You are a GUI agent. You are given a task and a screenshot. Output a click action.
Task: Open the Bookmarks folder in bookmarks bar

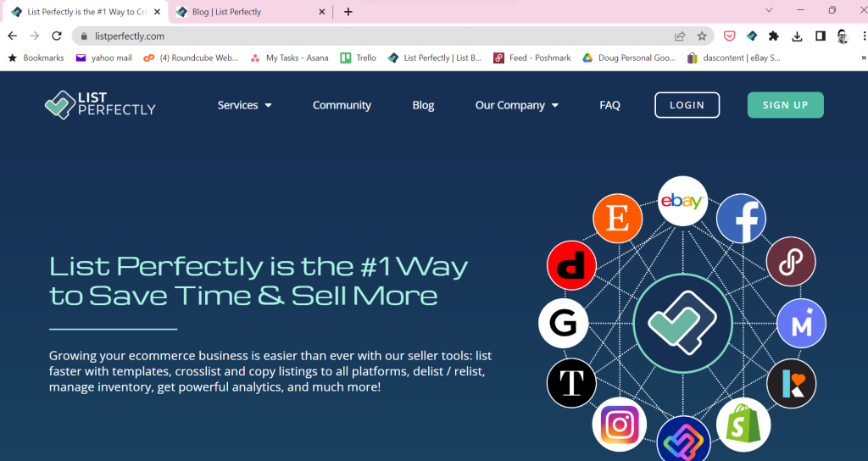tap(36, 58)
